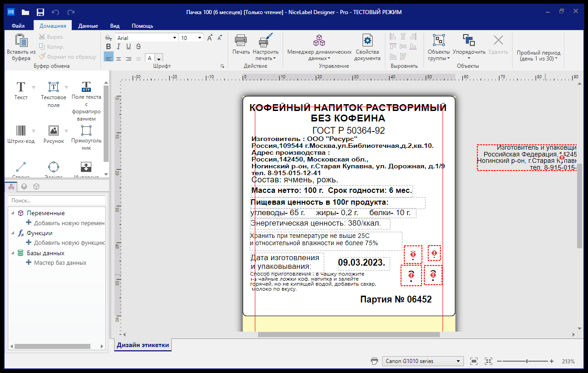The image size is (588, 373).
Task: Enable align text right
Action: pos(129,58)
